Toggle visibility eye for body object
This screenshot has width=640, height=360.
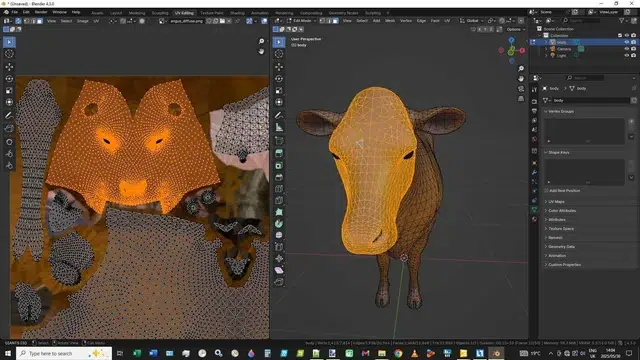tap(627, 42)
